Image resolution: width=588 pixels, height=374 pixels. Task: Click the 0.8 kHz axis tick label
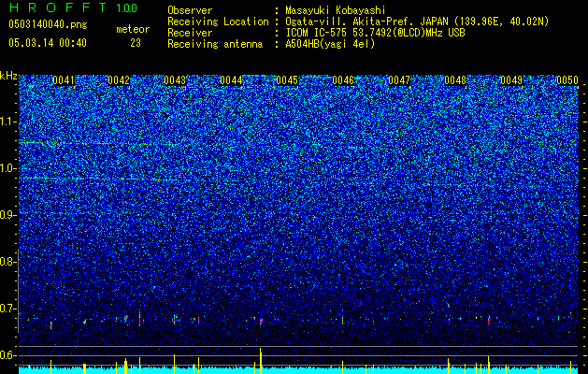7,262
